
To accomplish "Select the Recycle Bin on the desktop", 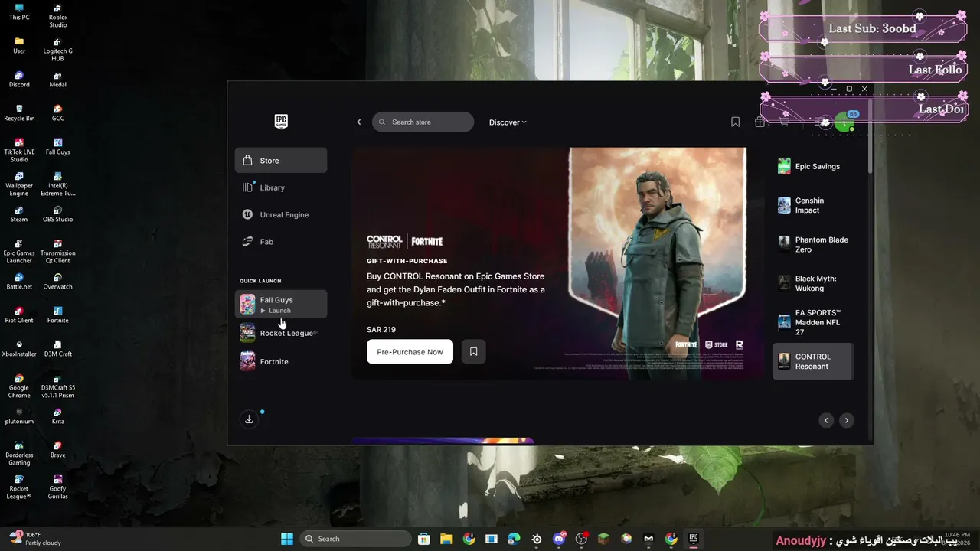I will pos(19,112).
